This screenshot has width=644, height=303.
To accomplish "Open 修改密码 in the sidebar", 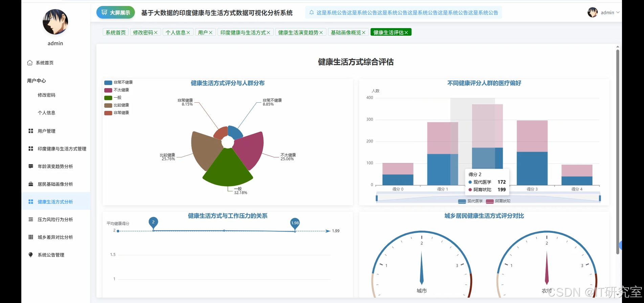I will click(x=46, y=95).
